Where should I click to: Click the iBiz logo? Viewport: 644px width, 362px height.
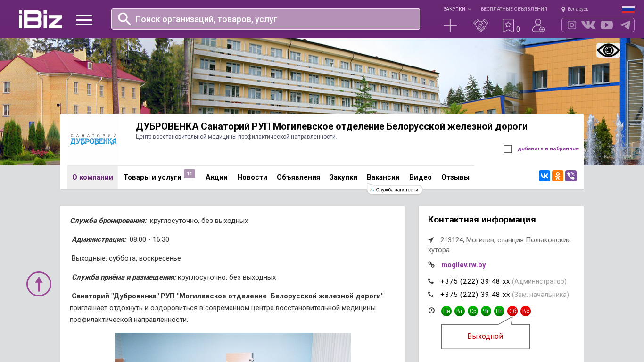[40, 19]
